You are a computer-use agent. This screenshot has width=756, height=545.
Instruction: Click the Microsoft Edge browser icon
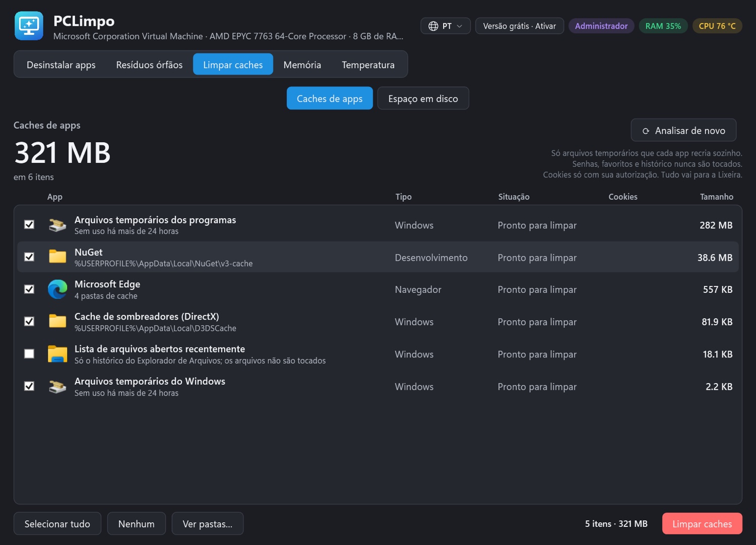pyautogui.click(x=57, y=289)
